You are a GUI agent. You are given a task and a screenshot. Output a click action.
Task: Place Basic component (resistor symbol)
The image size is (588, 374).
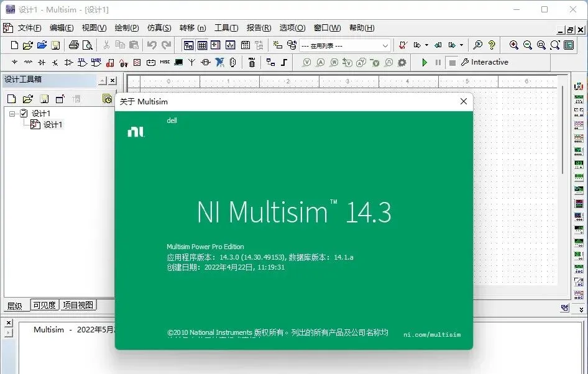click(x=28, y=62)
